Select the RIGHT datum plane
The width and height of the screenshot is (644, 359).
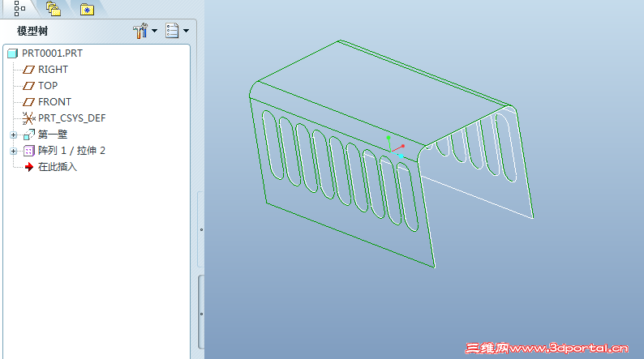click(x=53, y=70)
